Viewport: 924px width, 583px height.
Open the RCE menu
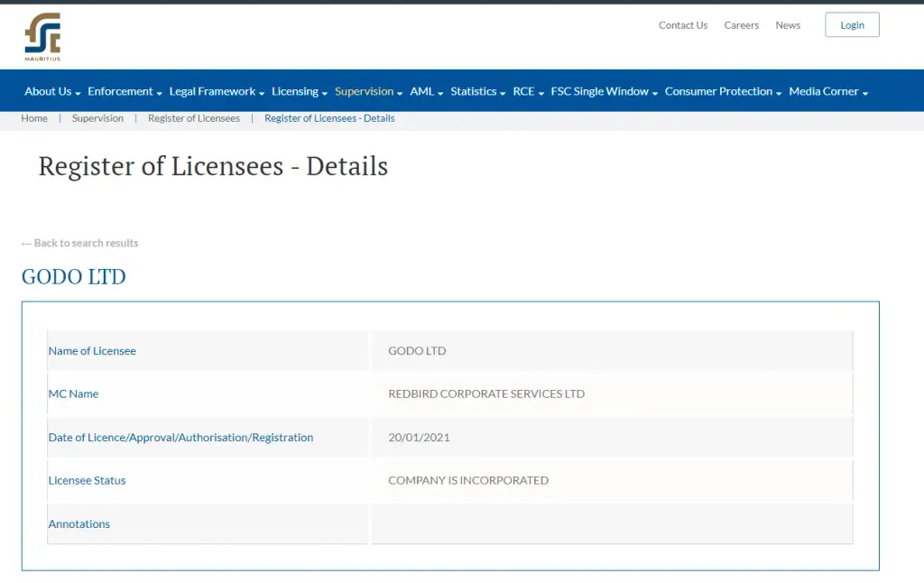tap(529, 91)
